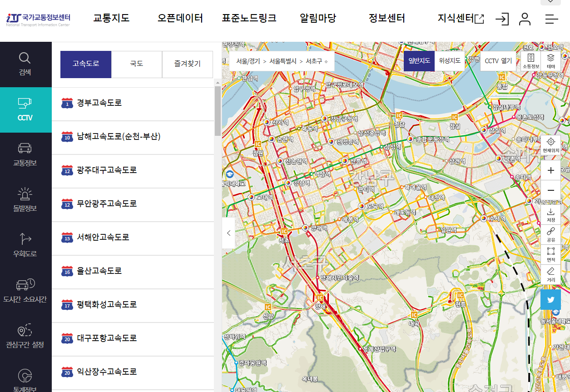Screen dimensions: 570x392
Task: Select 광주대구고속도로 in the list
Action: pyautogui.click(x=133, y=171)
